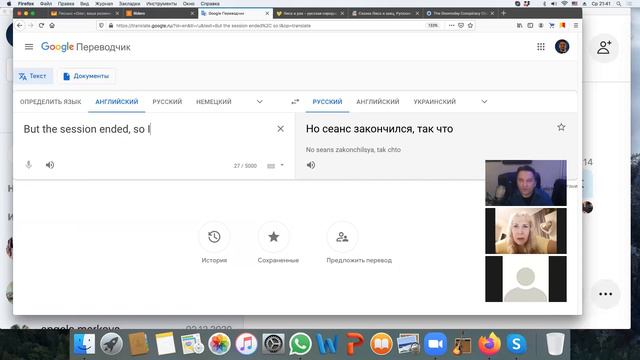Open page actions three-dots menu
This screenshot has height=360, width=640.
point(451,25)
